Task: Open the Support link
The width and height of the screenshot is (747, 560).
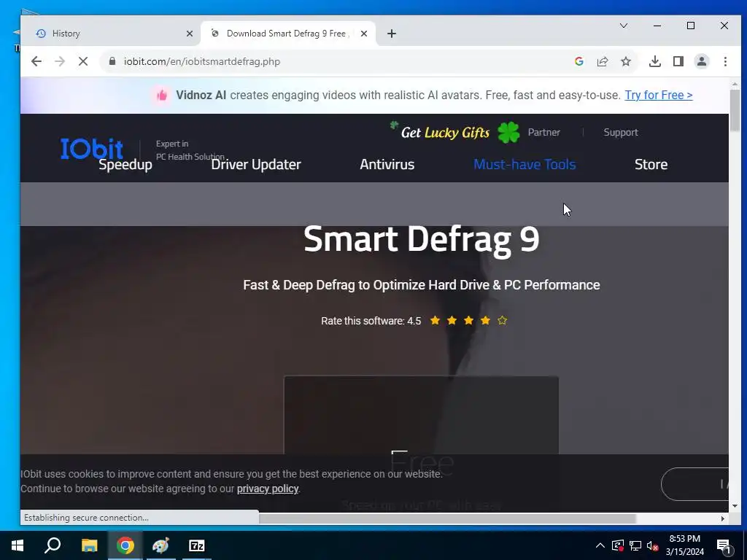Action: pos(620,133)
